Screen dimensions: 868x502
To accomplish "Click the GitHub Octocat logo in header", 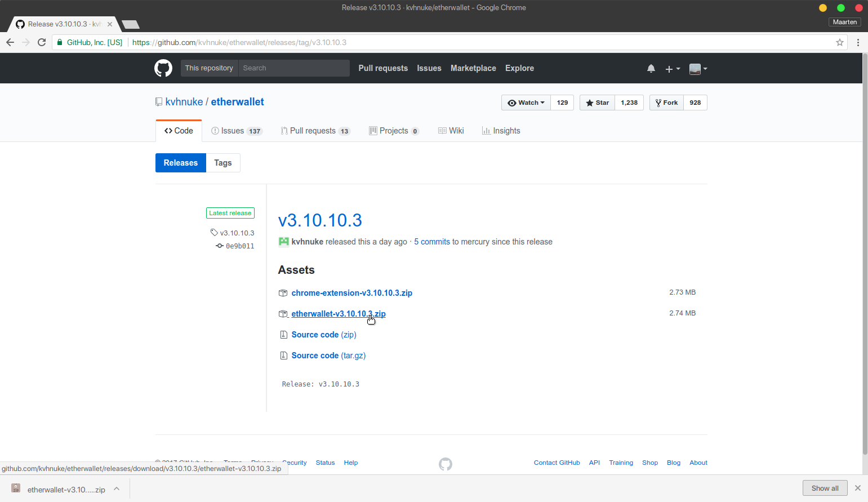I will (x=163, y=68).
